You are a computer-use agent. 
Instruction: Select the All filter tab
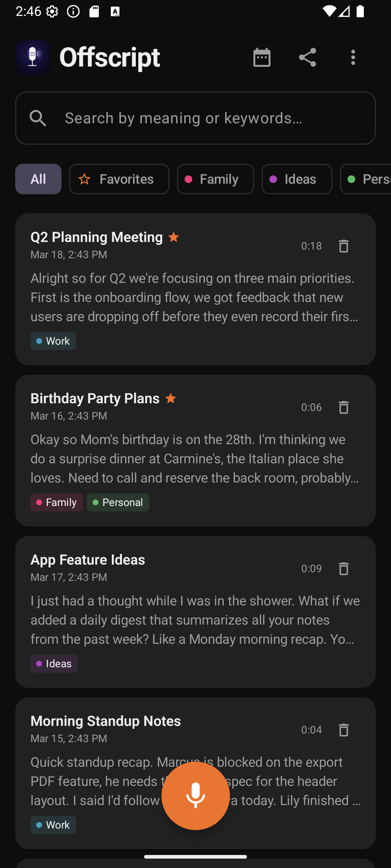38,179
